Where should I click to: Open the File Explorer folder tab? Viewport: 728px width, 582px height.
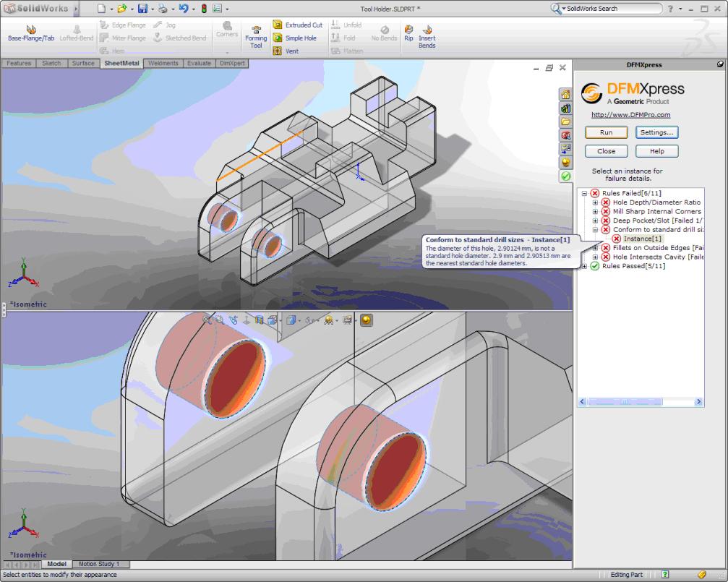pyautogui.click(x=565, y=121)
